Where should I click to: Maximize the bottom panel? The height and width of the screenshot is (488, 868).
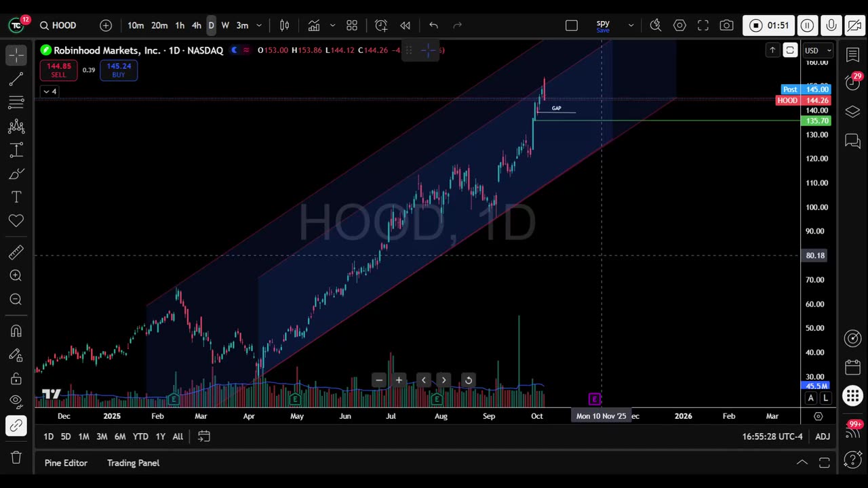coord(825,463)
